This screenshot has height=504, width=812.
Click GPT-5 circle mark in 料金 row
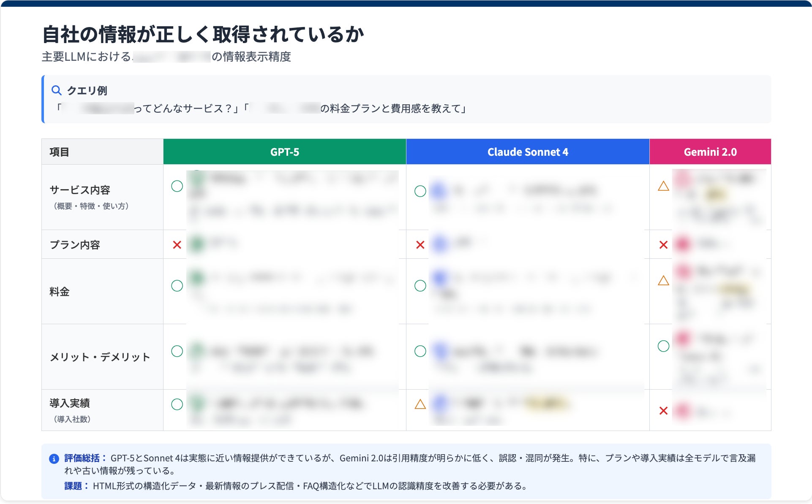pyautogui.click(x=177, y=286)
